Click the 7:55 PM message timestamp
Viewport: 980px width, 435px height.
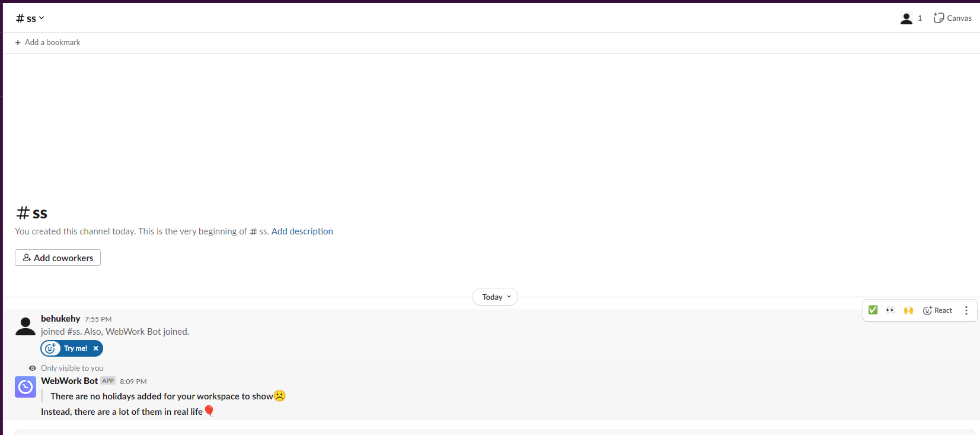tap(98, 319)
